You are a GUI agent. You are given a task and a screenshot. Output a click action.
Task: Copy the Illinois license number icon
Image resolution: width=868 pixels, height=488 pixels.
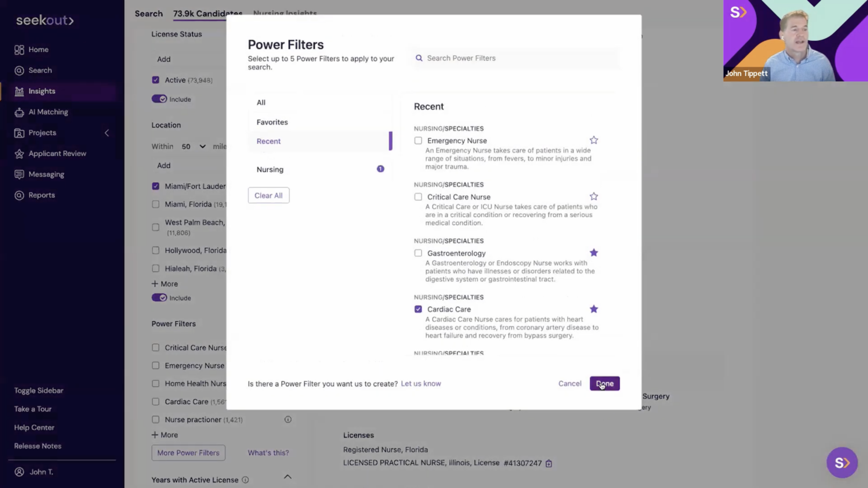click(549, 463)
